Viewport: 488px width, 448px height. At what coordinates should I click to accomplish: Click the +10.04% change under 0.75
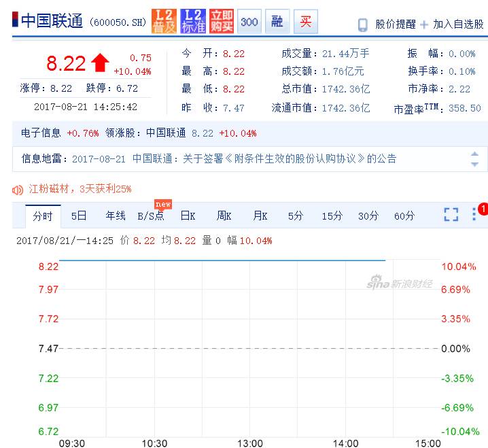[x=133, y=71]
